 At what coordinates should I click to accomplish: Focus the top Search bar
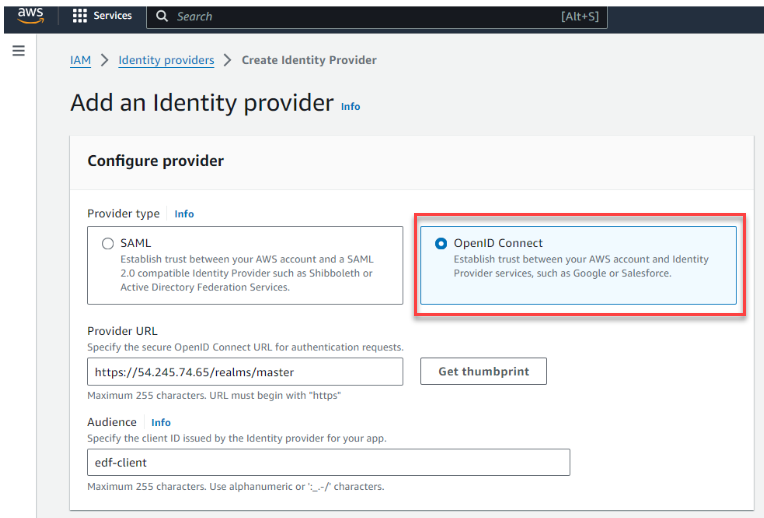(377, 17)
